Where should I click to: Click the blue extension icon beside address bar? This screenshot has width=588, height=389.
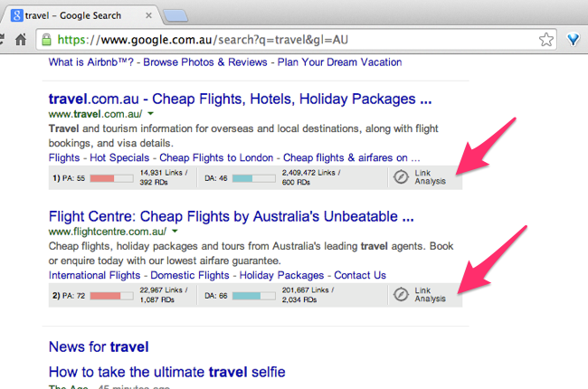tap(574, 40)
